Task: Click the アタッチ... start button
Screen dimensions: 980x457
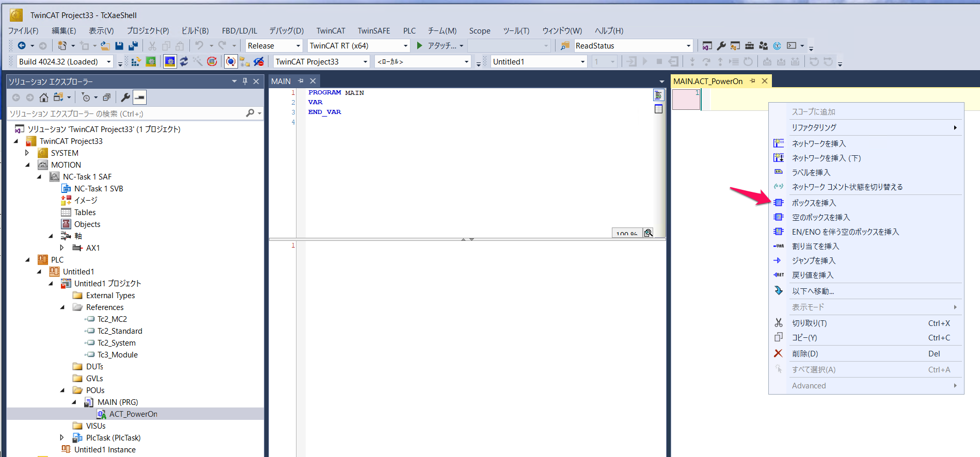Action: coord(436,46)
